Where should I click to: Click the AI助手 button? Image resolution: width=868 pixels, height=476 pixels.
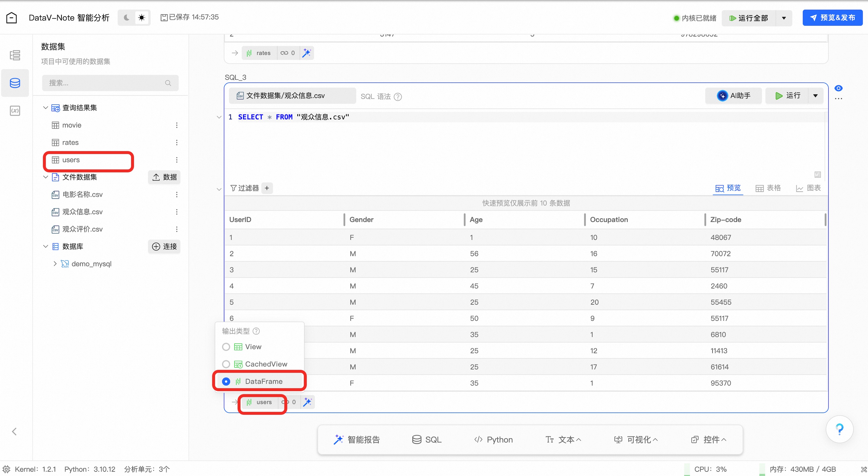pyautogui.click(x=733, y=95)
